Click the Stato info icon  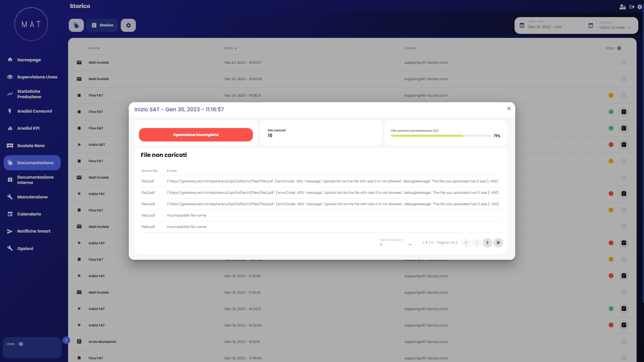point(619,48)
